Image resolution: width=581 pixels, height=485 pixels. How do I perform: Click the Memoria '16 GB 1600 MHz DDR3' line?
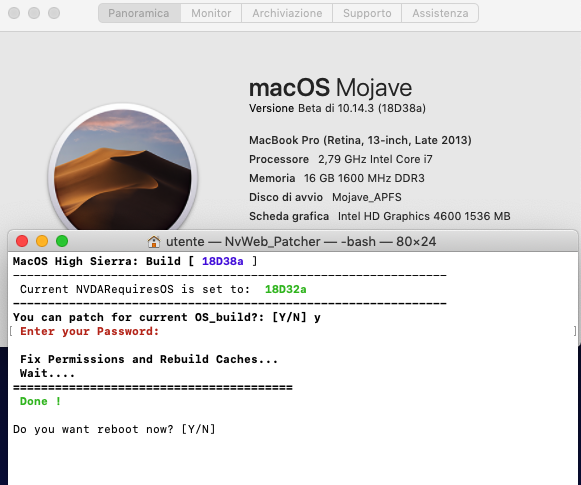coord(337,178)
